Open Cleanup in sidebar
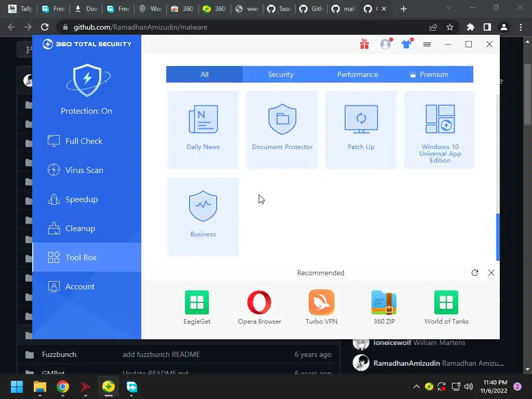 tap(87, 229)
